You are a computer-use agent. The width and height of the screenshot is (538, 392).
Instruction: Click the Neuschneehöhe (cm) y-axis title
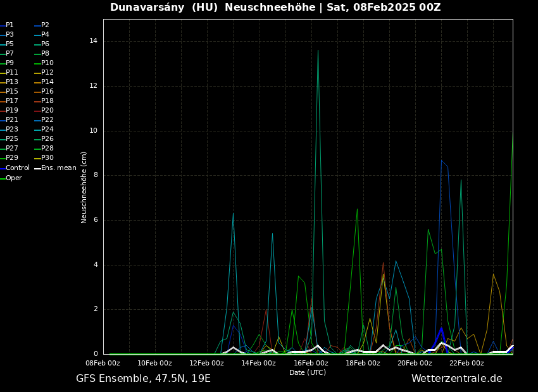coord(84,187)
